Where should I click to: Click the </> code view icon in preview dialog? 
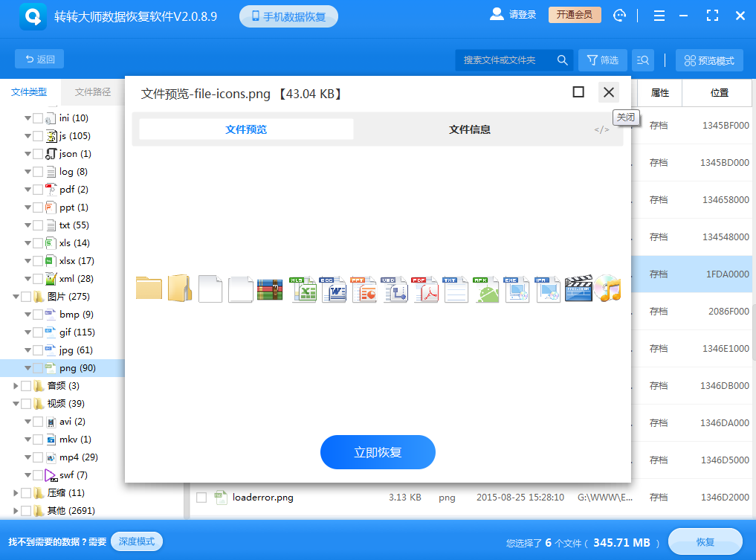(x=601, y=128)
